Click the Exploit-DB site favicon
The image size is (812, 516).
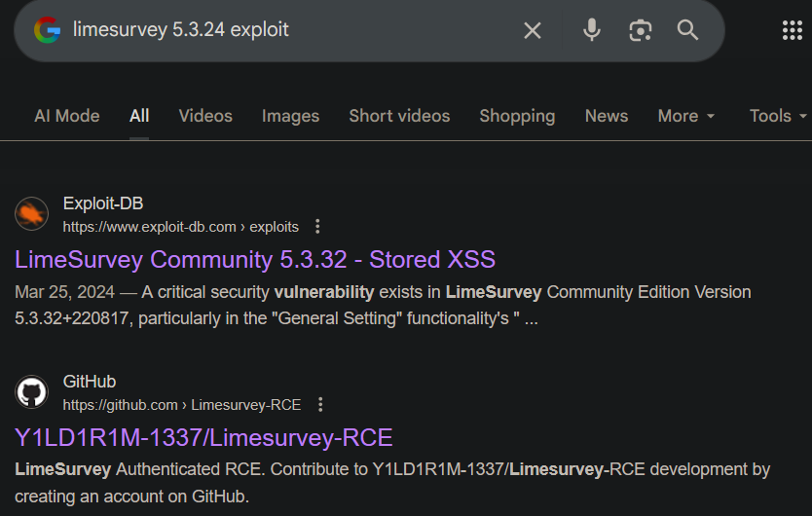[x=31, y=214]
